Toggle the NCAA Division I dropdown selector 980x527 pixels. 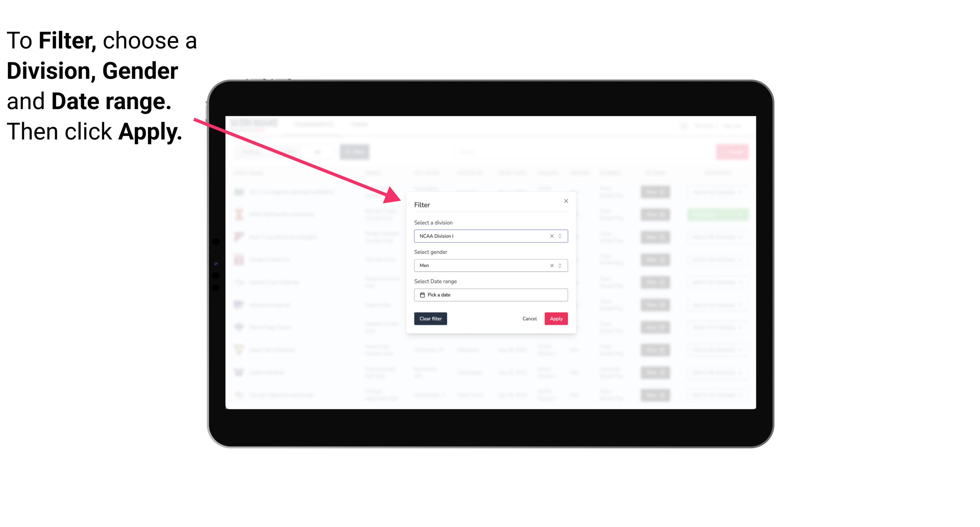coord(560,236)
